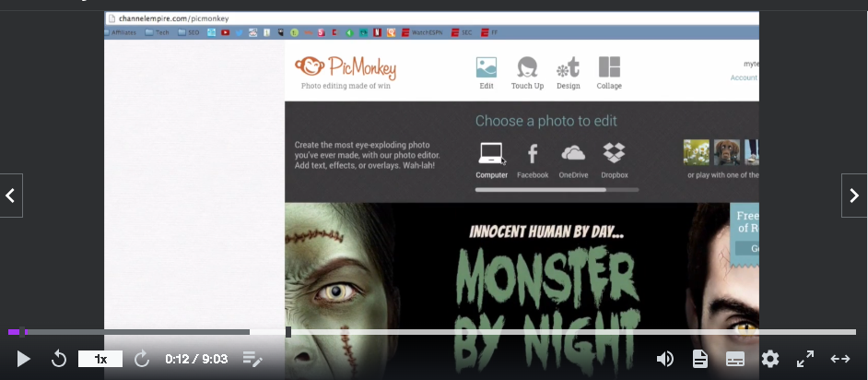Choose a photo from Computer
This screenshot has height=380, width=868.
(491, 160)
